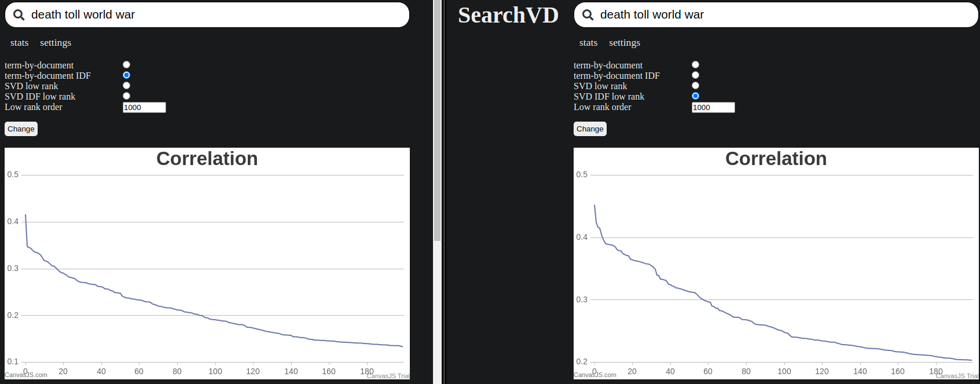Click the left window vertical scrollbar
980x384 pixels.
[x=437, y=120]
